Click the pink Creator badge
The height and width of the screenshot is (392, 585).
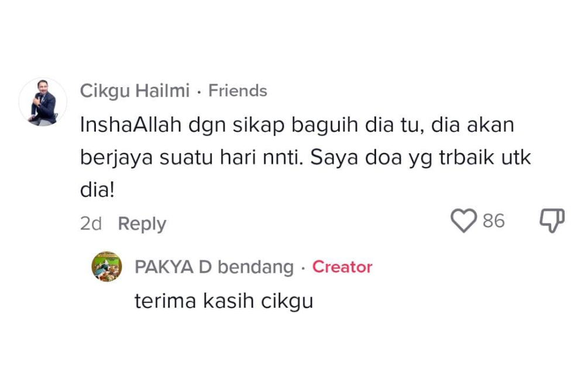coord(342,267)
